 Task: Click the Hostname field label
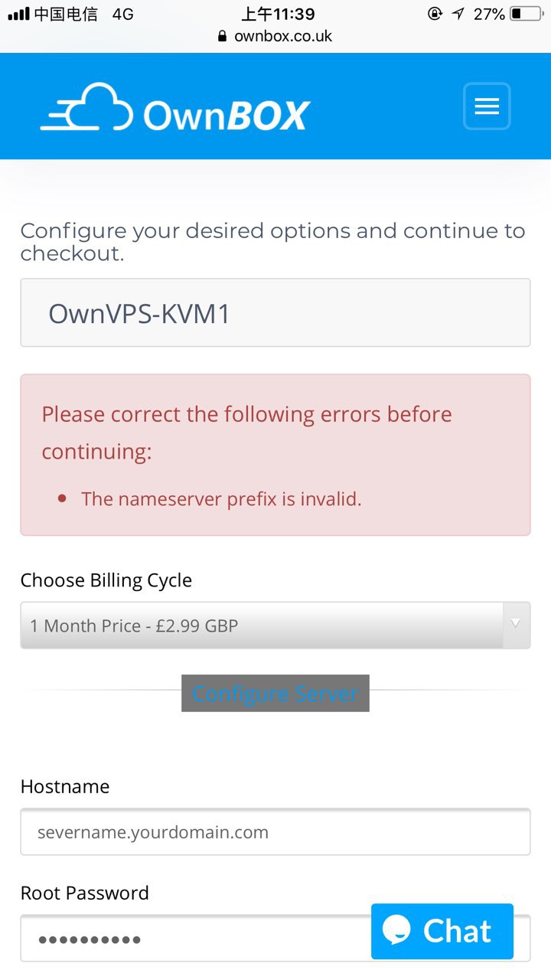pyautogui.click(x=65, y=786)
